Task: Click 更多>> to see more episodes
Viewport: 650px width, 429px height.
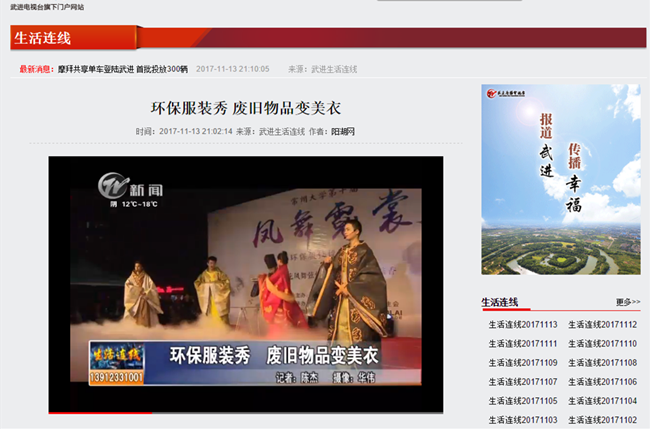Action: tap(627, 302)
